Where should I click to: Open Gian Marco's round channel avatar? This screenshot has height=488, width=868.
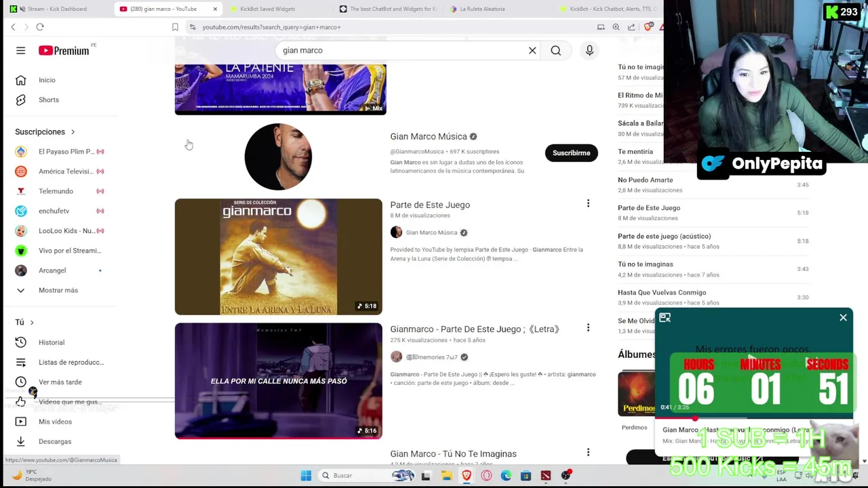pyautogui.click(x=278, y=157)
